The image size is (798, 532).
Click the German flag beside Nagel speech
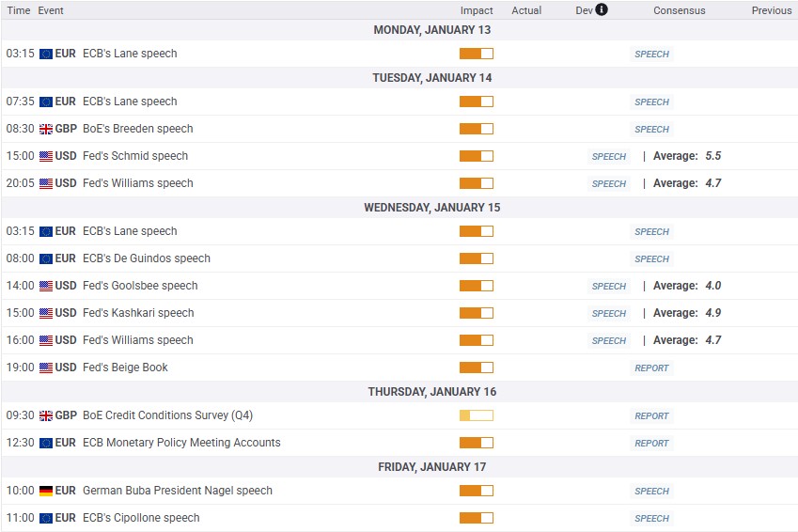46,492
